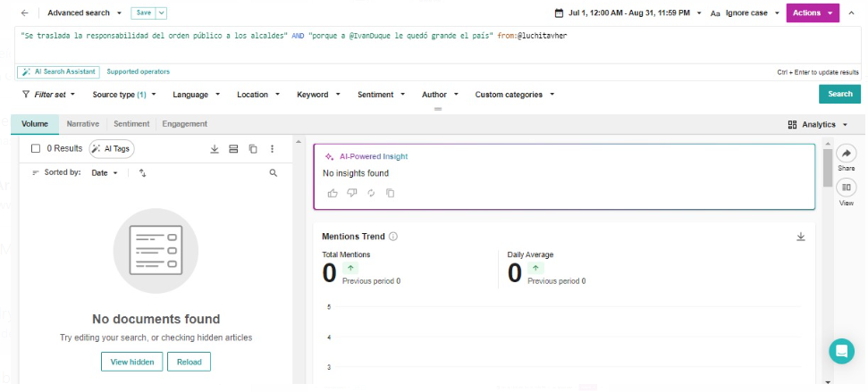Give thumbs up to AI insight
Screen dimensions: 868x392
(333, 193)
